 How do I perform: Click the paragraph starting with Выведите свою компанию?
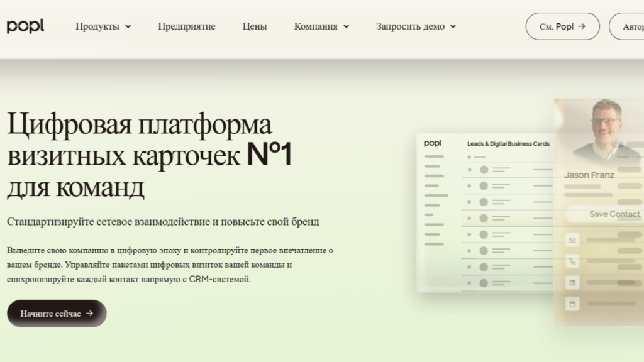170,265
